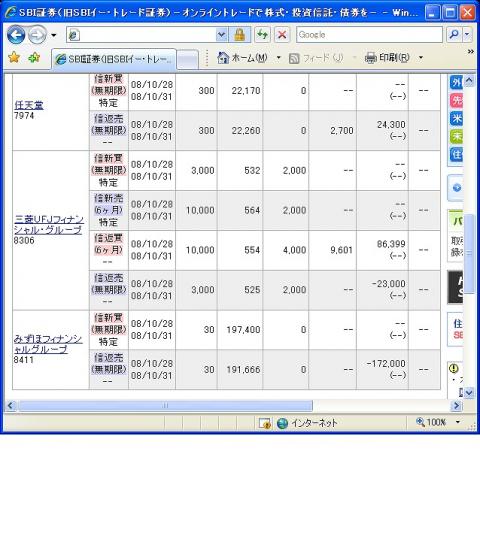Viewport: 480px width, 557px height.
Task: Click the Google search box
Action: coord(369,35)
